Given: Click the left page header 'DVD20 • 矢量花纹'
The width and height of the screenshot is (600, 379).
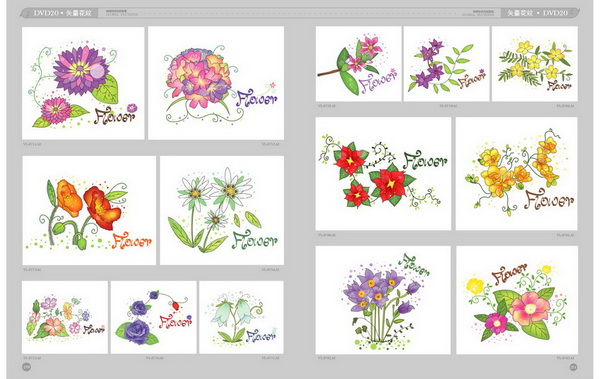Looking at the screenshot, I should (62, 13).
